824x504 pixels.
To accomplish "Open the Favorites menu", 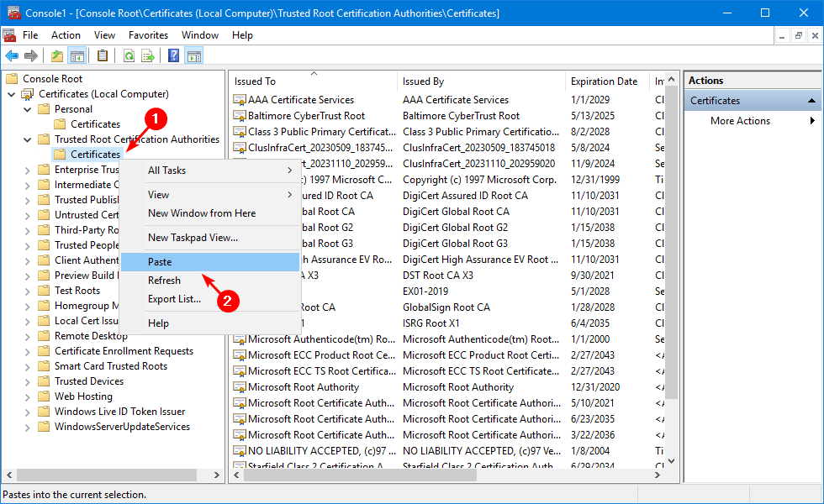I will [x=148, y=35].
